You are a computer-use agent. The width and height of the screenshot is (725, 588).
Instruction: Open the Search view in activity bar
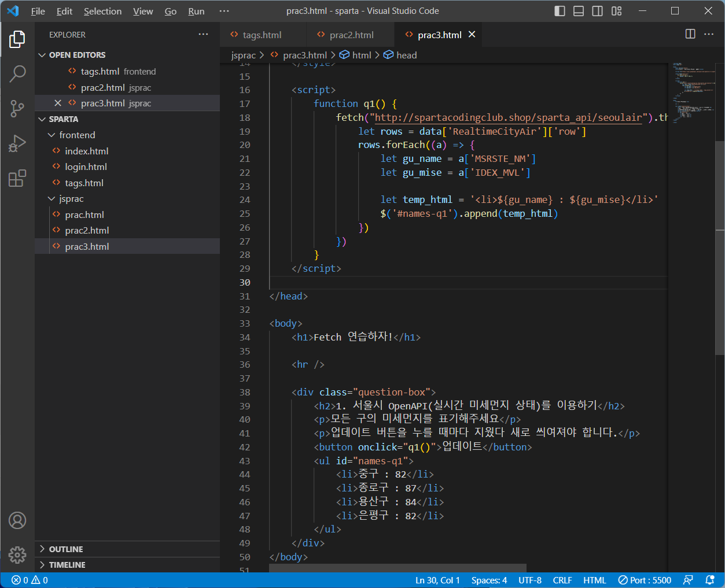17,73
